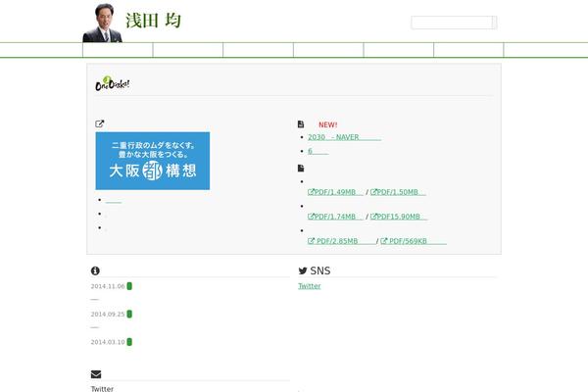Select the 2014.11.06 news date
The image size is (588, 392).
click(108, 286)
